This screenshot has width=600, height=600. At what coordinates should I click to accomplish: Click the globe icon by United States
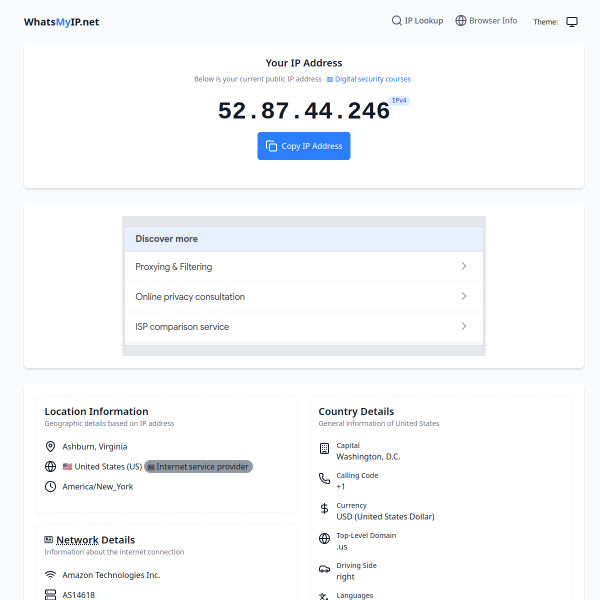[x=50, y=466]
